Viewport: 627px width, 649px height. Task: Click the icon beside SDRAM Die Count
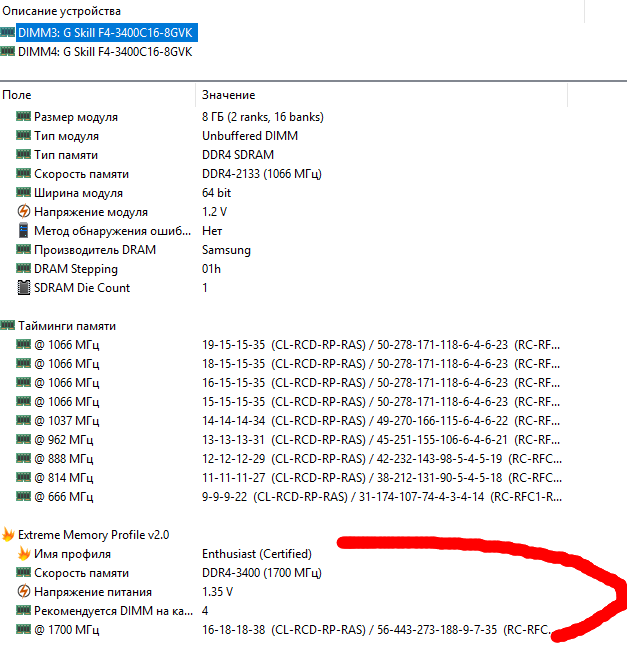click(x=23, y=288)
